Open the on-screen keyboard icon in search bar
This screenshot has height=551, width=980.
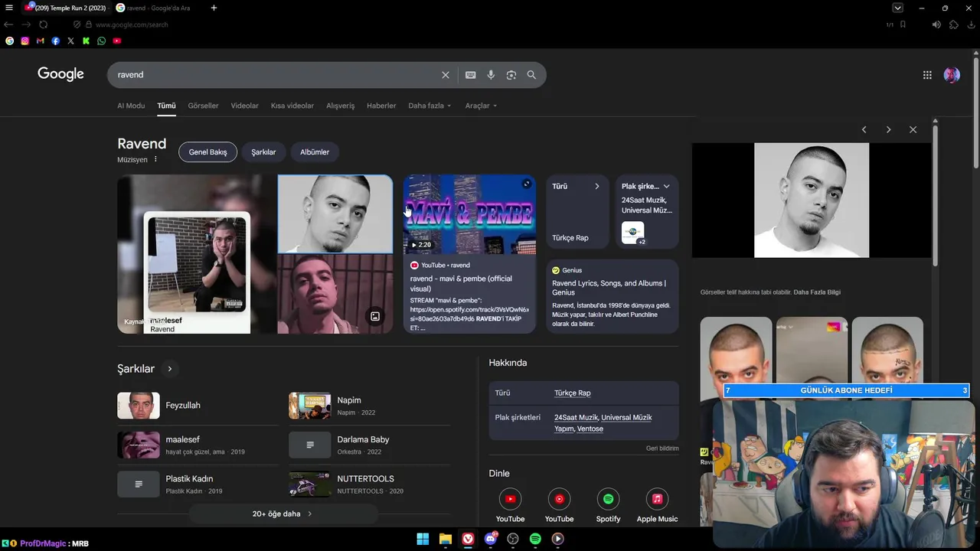pyautogui.click(x=471, y=75)
